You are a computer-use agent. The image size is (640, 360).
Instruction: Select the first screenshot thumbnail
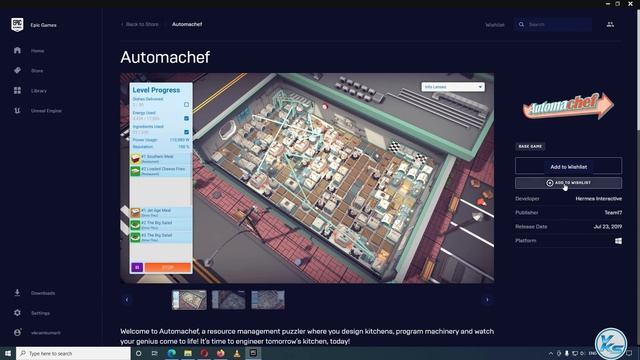[x=189, y=300]
